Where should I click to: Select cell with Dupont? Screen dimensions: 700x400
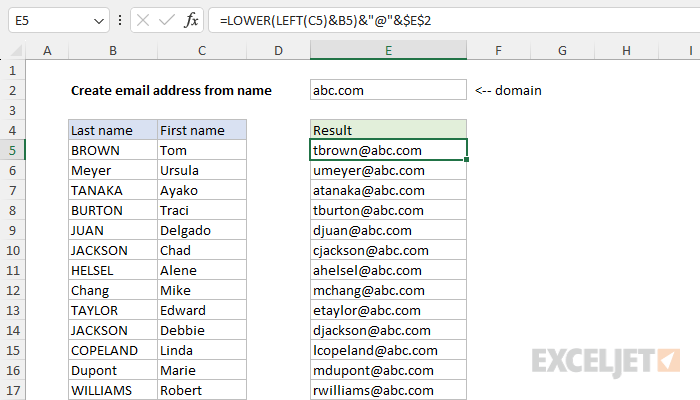[x=113, y=370]
